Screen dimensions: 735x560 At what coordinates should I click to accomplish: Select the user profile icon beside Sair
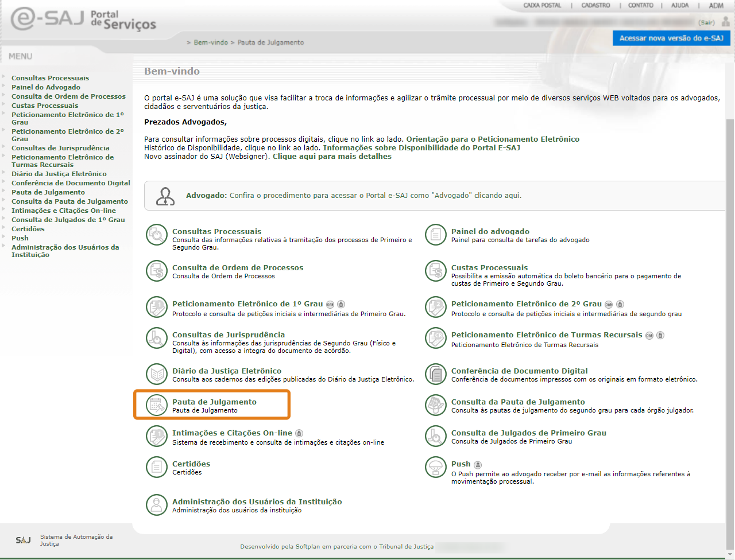point(725,22)
